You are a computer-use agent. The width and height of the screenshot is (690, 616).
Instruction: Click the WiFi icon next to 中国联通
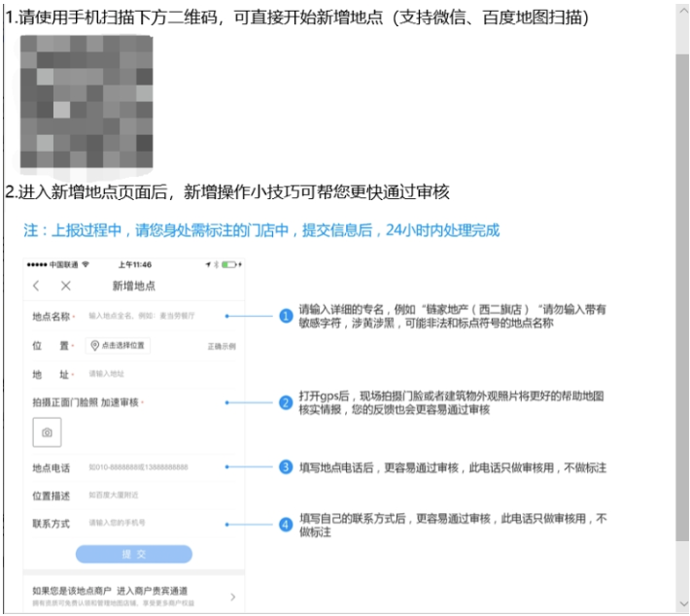point(86,264)
